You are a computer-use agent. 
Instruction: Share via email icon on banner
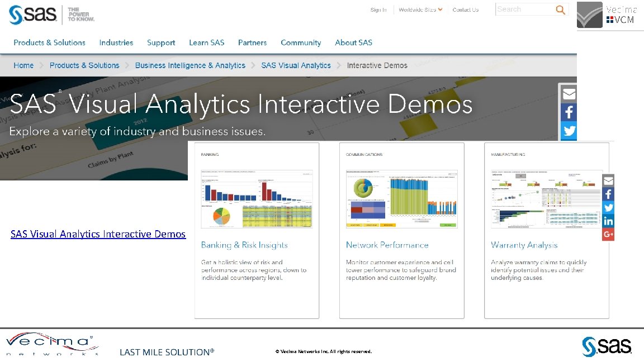tap(569, 94)
